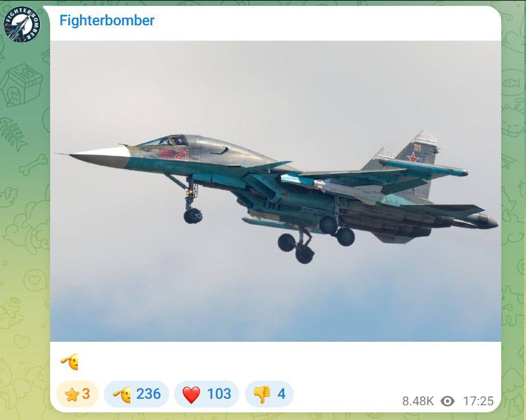Viewport: 526px width, 420px height.
Task: Open the Su-34 aircraft photo
Action: 275,191
